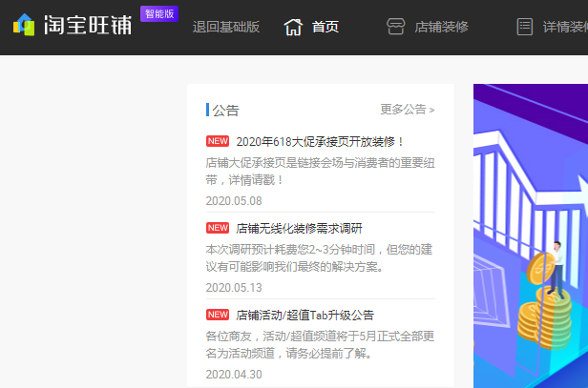Click the purple coin illustration banner
Image resolution: width=588 pixels, height=388 pixels.
(x=531, y=236)
